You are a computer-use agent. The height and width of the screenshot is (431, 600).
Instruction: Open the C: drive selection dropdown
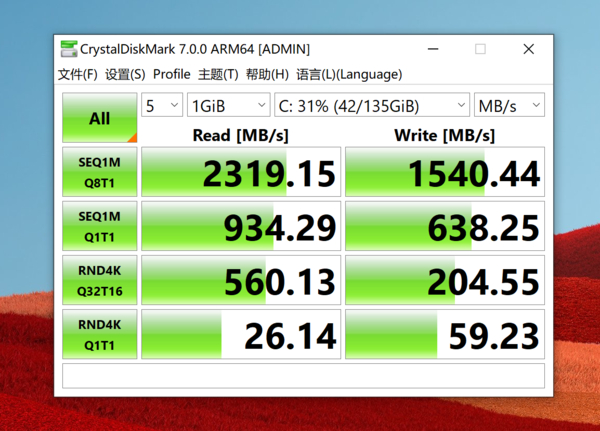click(x=372, y=105)
